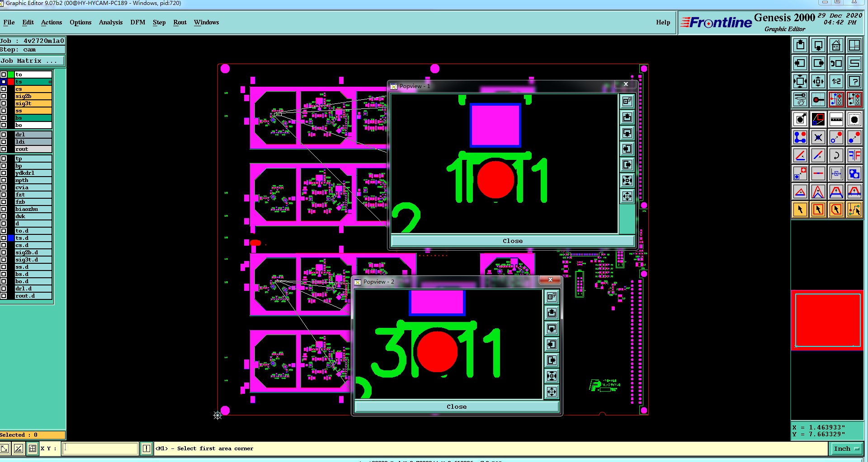
Task: Open the Actions menu
Action: click(52, 22)
